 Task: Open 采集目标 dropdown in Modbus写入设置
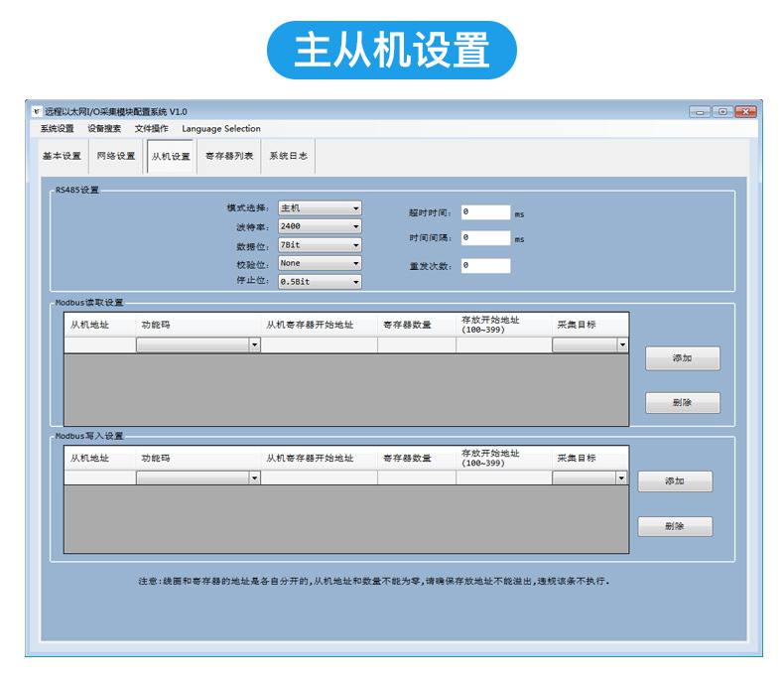tap(589, 478)
